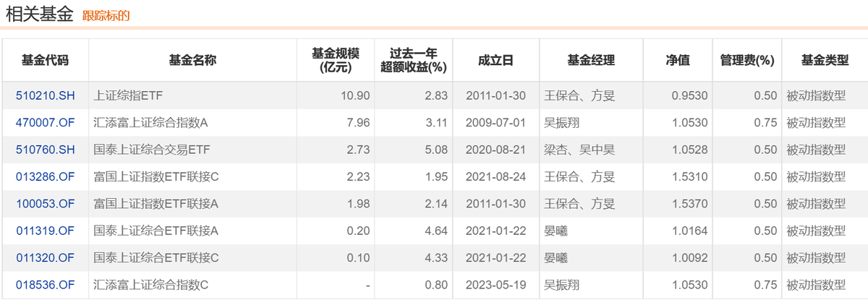
Task: Open fund code 013286.OF
Action: [x=45, y=177]
